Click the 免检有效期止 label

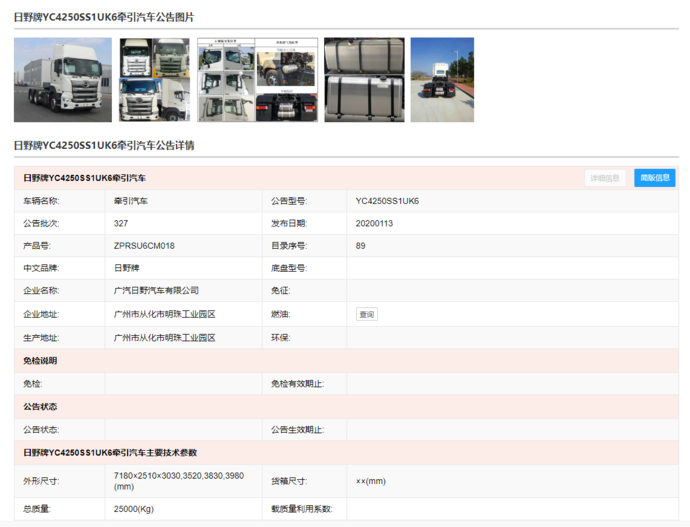click(x=297, y=384)
